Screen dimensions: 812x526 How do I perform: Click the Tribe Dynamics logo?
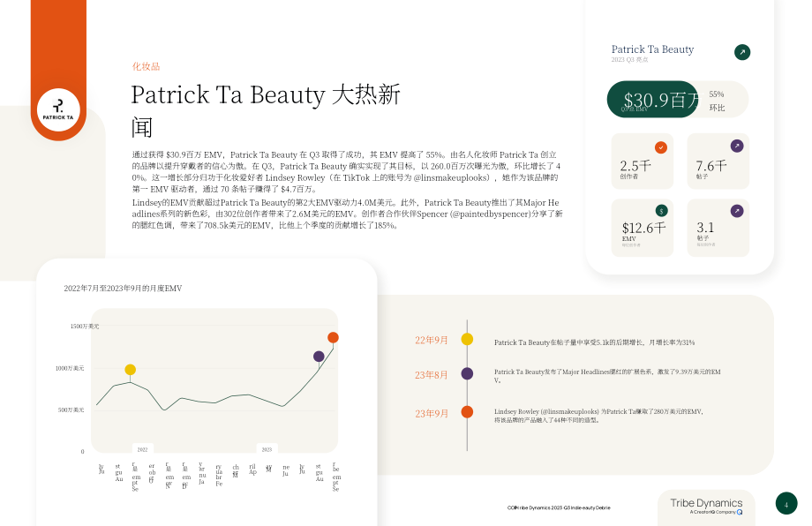706,506
